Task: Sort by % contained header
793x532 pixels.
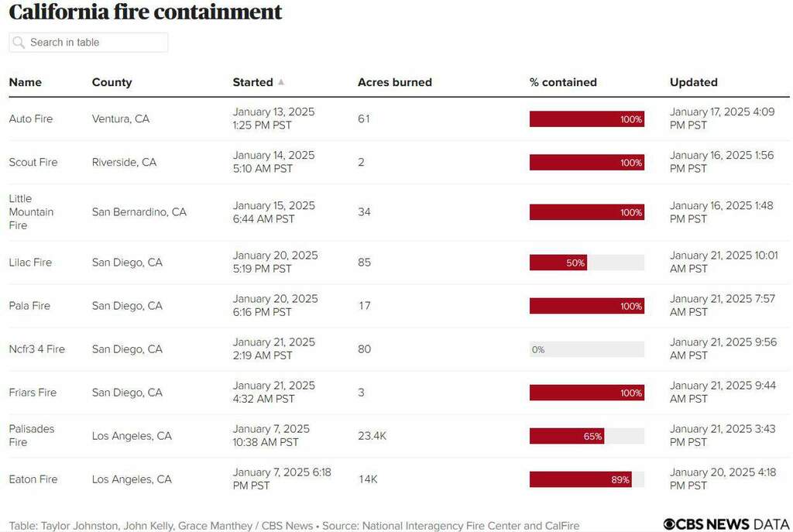Action: [x=563, y=82]
